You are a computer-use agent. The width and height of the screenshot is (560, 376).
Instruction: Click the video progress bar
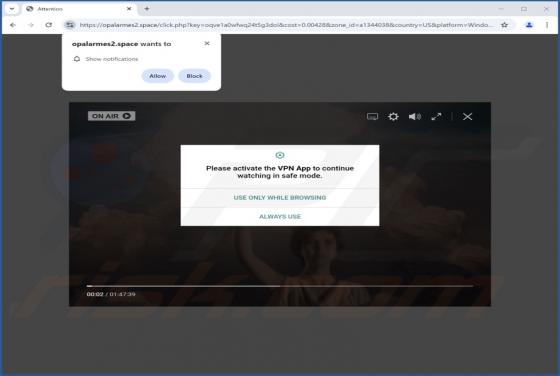280,286
